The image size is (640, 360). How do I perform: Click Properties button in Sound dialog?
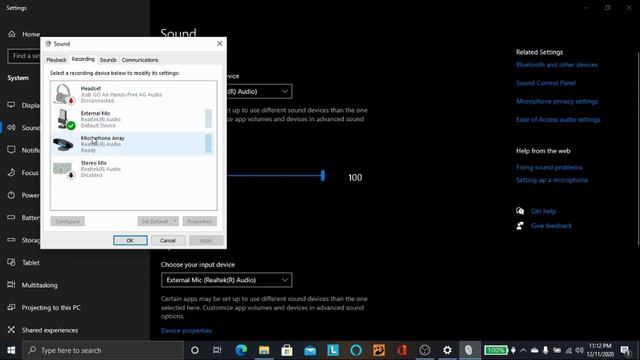[x=200, y=221]
